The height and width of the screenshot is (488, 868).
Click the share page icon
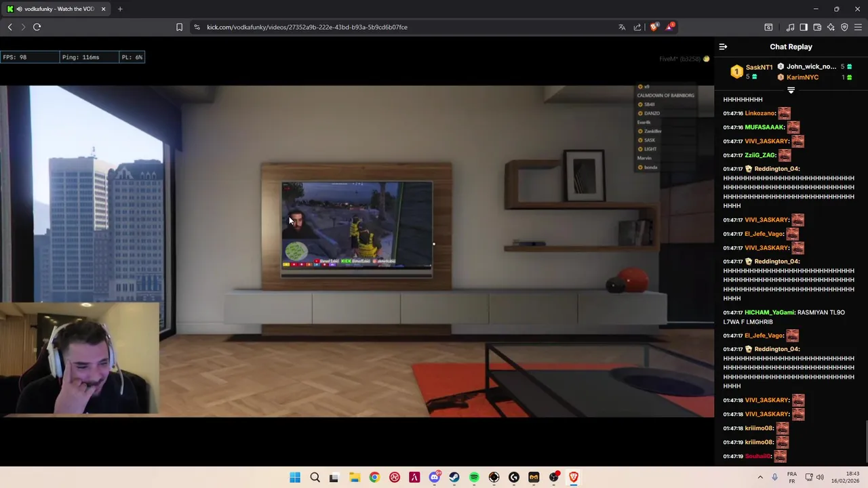(x=637, y=27)
